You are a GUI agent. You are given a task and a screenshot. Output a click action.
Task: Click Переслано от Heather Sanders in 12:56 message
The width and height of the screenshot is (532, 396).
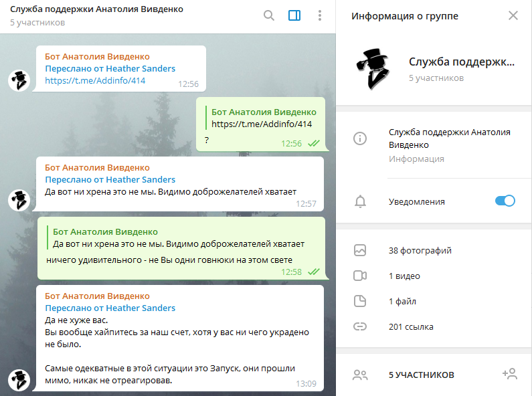(x=110, y=68)
